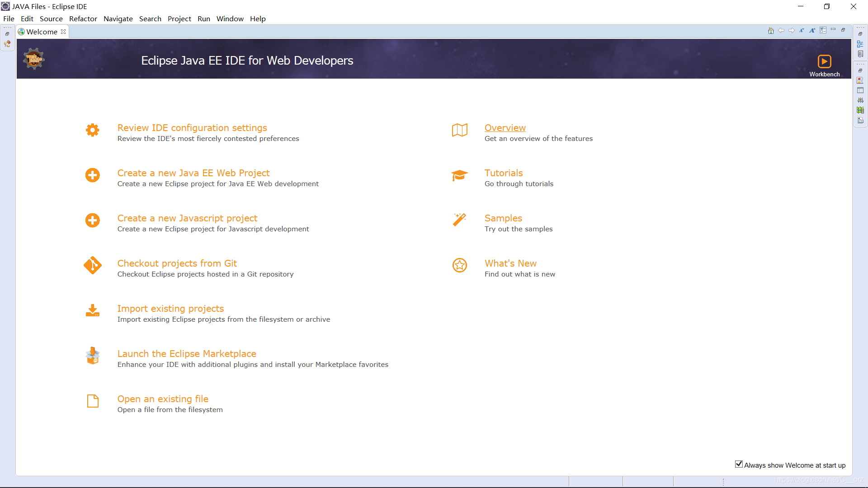Open the Navigate menu
This screenshot has height=488, width=868.
[118, 19]
